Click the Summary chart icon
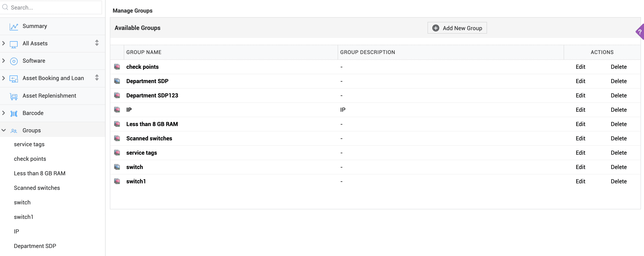The image size is (644, 256). (14, 26)
